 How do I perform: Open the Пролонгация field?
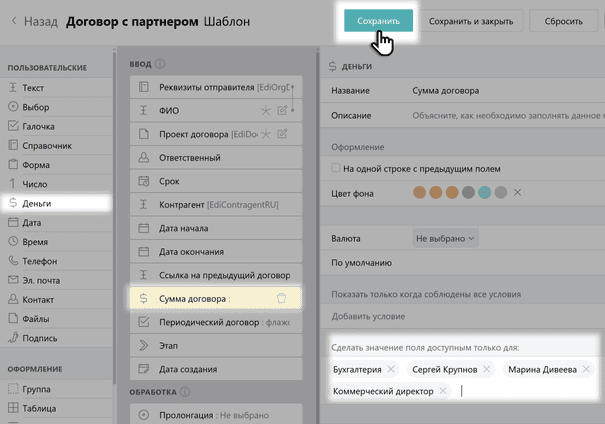[x=215, y=414]
